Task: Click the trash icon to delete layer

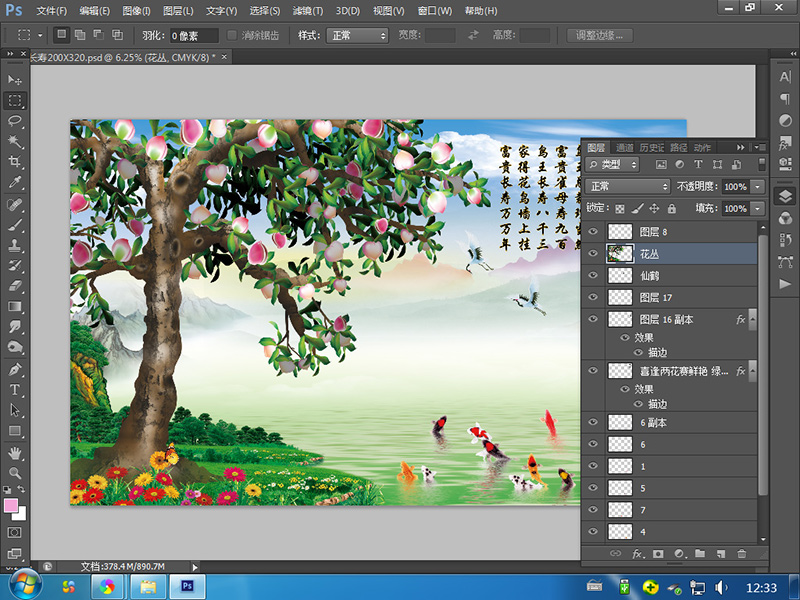Action: [741, 553]
